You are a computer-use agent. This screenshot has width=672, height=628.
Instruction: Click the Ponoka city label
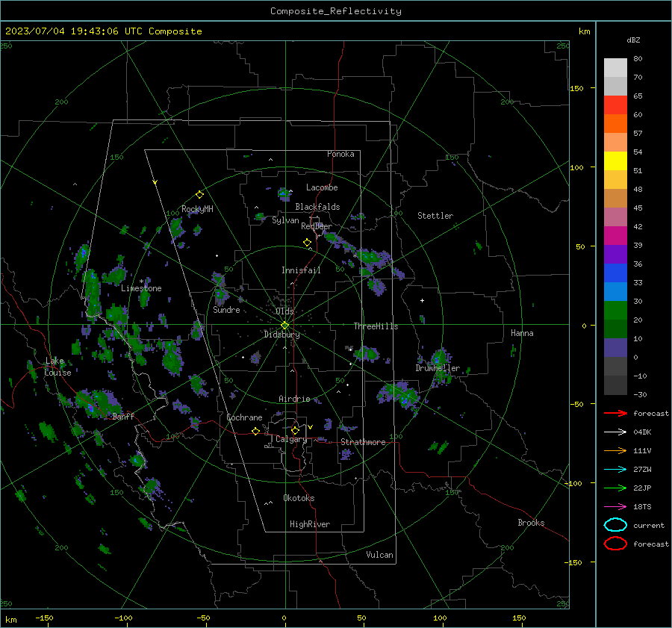click(340, 154)
